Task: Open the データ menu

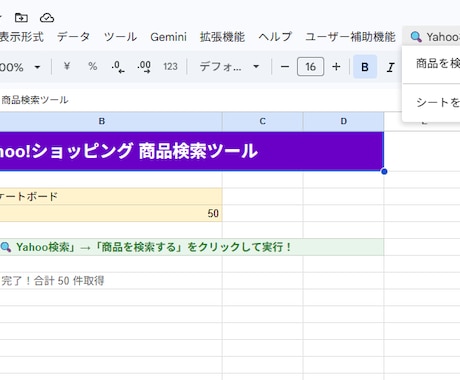Action: click(73, 37)
